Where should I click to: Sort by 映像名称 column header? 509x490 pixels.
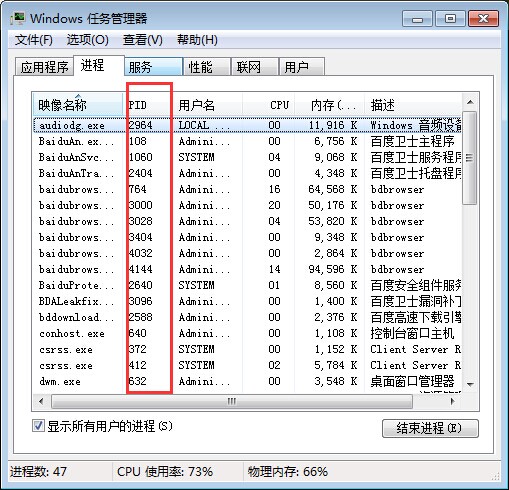pos(78,105)
